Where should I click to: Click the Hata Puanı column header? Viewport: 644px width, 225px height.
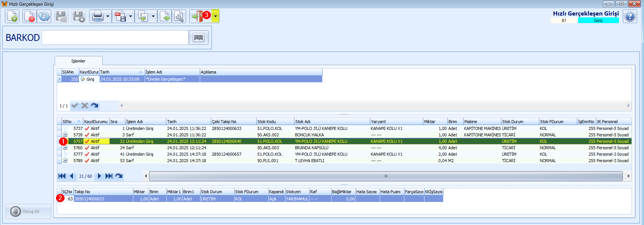(392, 192)
